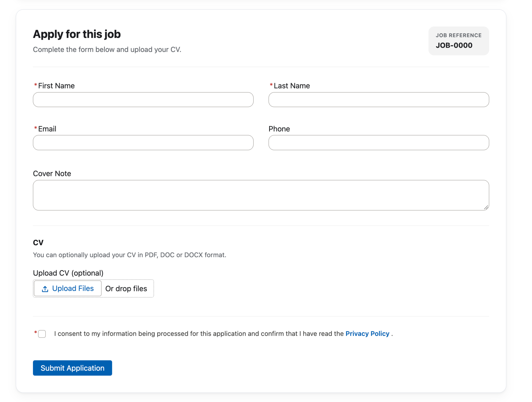Click the Cover Note resize handle

pyautogui.click(x=486, y=207)
